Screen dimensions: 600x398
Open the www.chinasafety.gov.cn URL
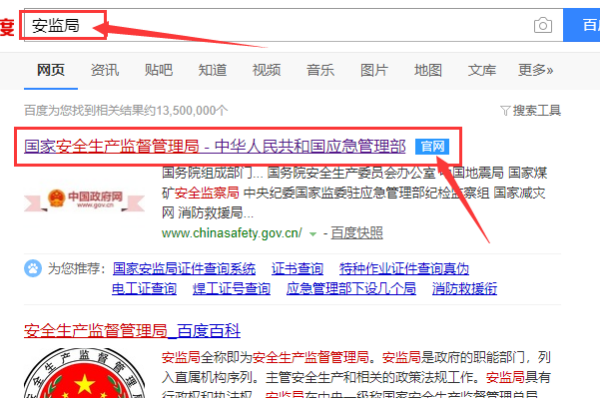point(232,233)
